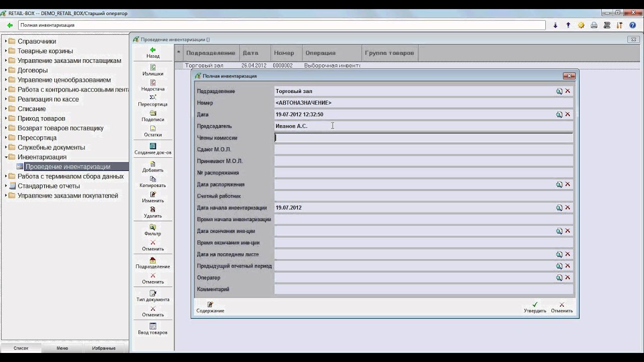Click Копировать in the side toolbar
The height and width of the screenshot is (362, 644).
coord(153,182)
